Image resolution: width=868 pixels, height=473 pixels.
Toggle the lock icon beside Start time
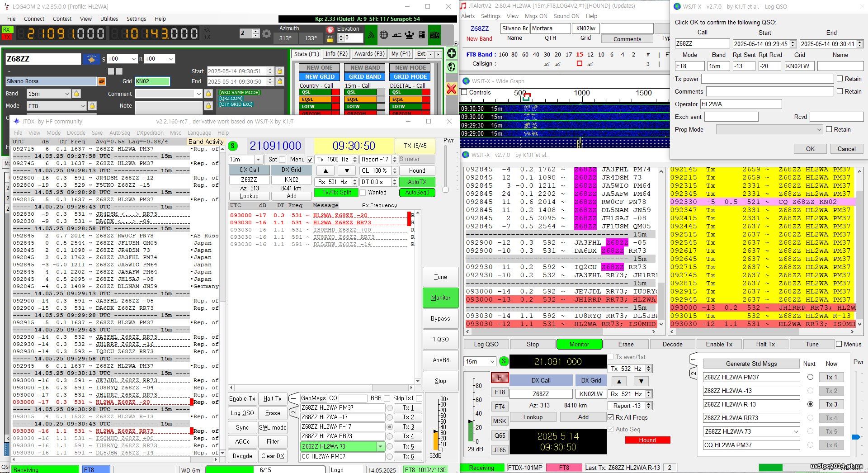[280, 71]
